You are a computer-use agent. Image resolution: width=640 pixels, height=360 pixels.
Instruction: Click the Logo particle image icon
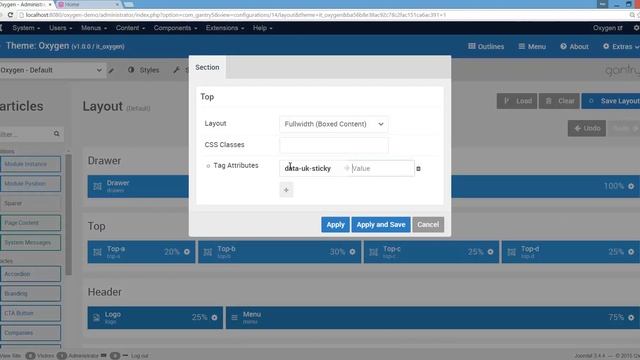[x=96, y=318]
